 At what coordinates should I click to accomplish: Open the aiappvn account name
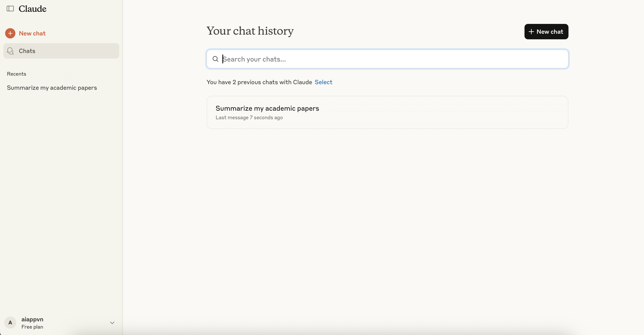(x=32, y=319)
